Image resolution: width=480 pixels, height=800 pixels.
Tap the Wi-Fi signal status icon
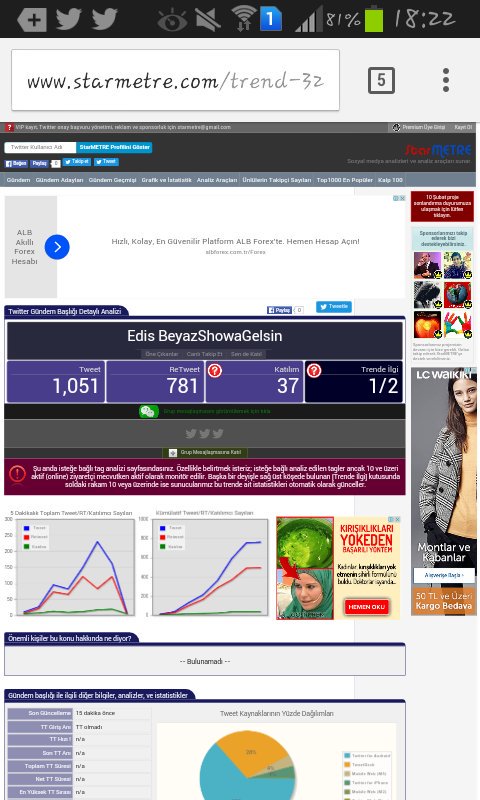[244, 18]
